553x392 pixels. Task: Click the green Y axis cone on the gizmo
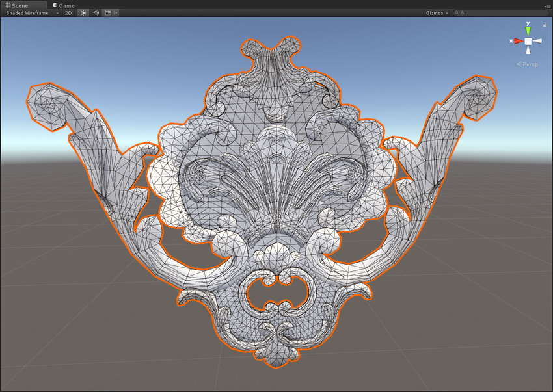528,29
